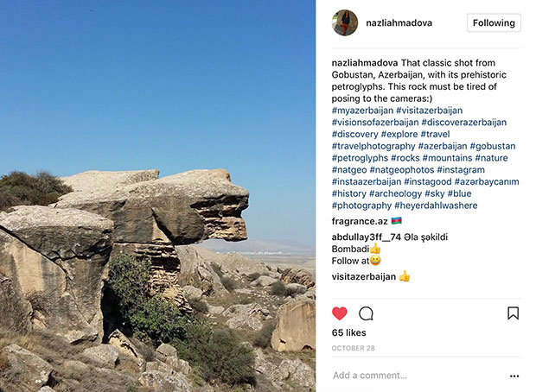Open the #heyerdahlwashere hashtag
This screenshot has width=536, height=392.
[436, 205]
